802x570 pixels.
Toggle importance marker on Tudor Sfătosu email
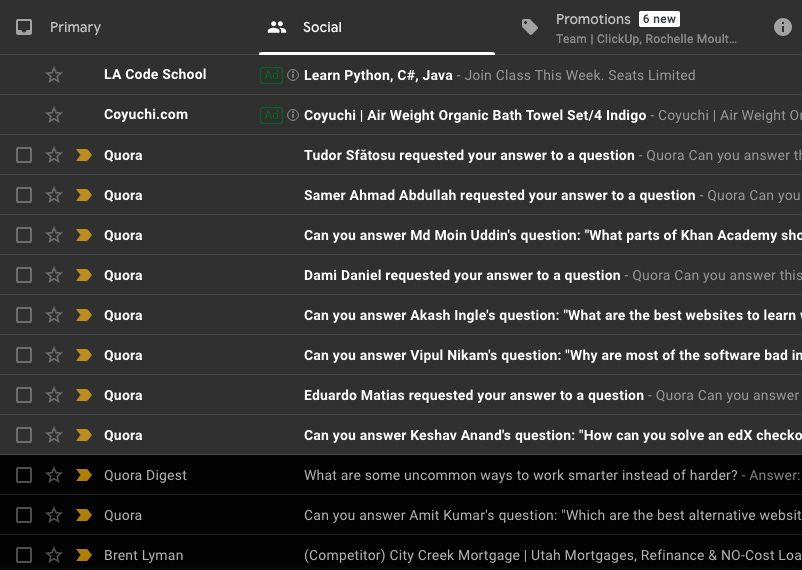click(x=83, y=155)
